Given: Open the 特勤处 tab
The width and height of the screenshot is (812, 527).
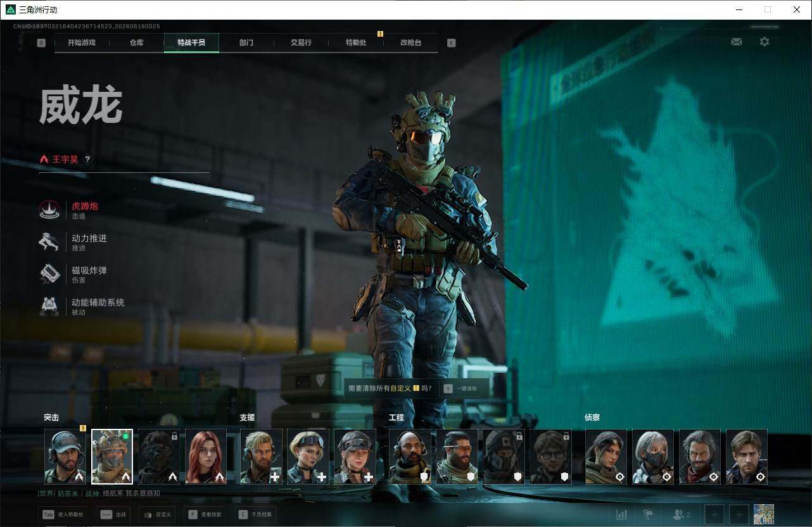Looking at the screenshot, I should coord(356,43).
